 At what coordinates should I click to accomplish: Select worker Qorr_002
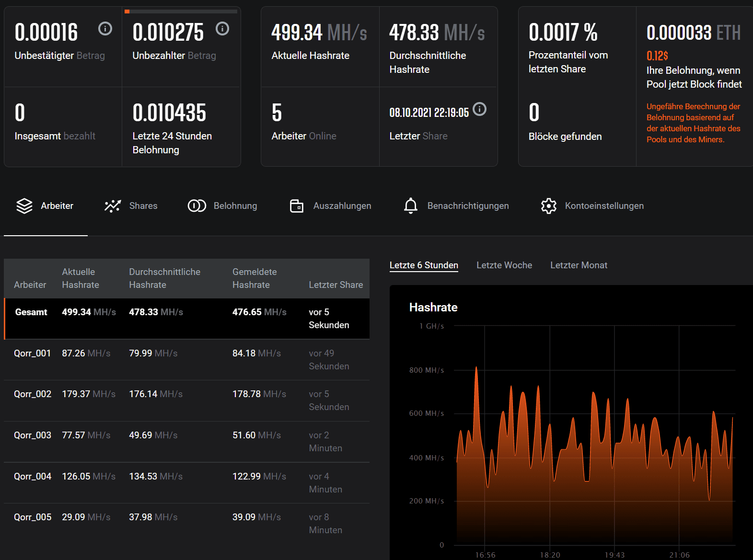click(x=187, y=401)
